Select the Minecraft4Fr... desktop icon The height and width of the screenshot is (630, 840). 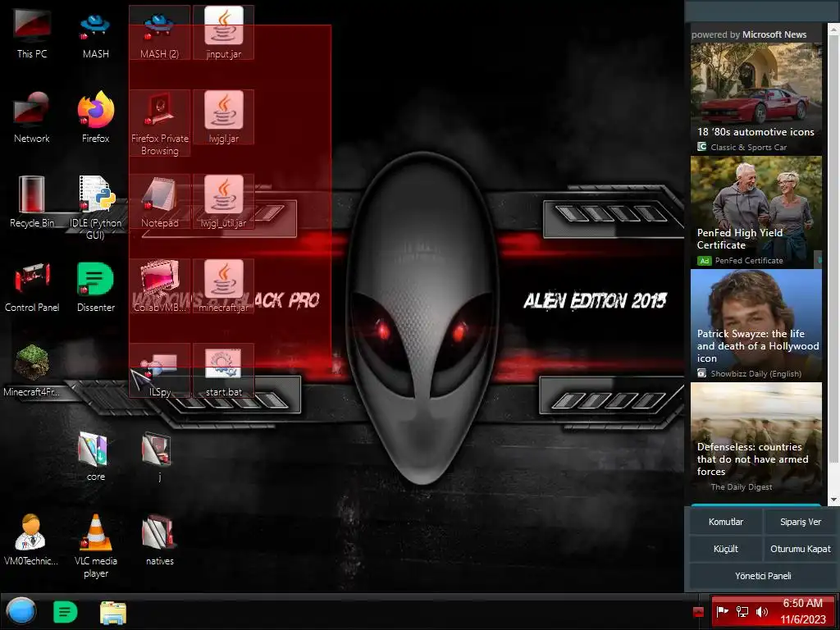[x=32, y=371]
